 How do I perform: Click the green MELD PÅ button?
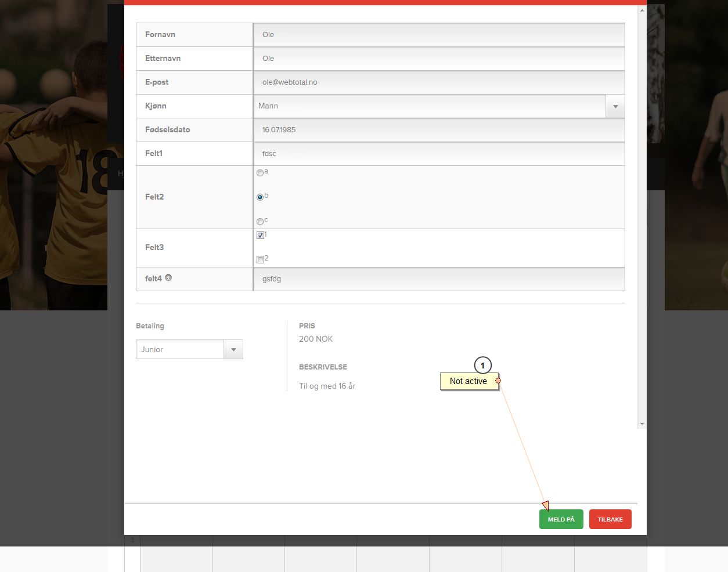(561, 519)
